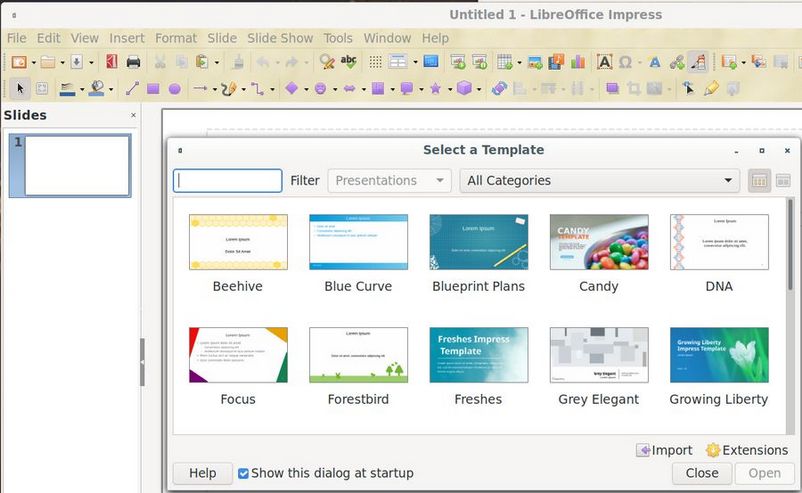The width and height of the screenshot is (802, 493).
Task: Click the Print icon in toolbar
Action: (x=133, y=62)
